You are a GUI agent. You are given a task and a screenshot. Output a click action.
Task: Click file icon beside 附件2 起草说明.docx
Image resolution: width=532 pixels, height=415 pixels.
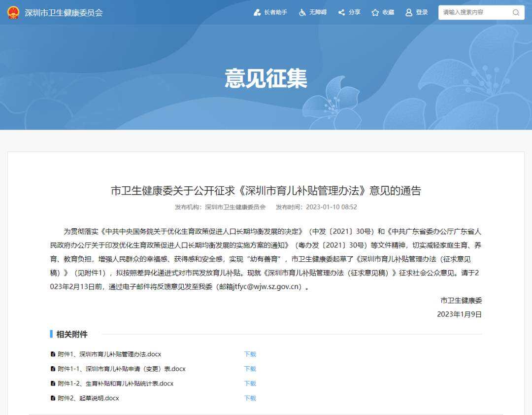[53, 398]
